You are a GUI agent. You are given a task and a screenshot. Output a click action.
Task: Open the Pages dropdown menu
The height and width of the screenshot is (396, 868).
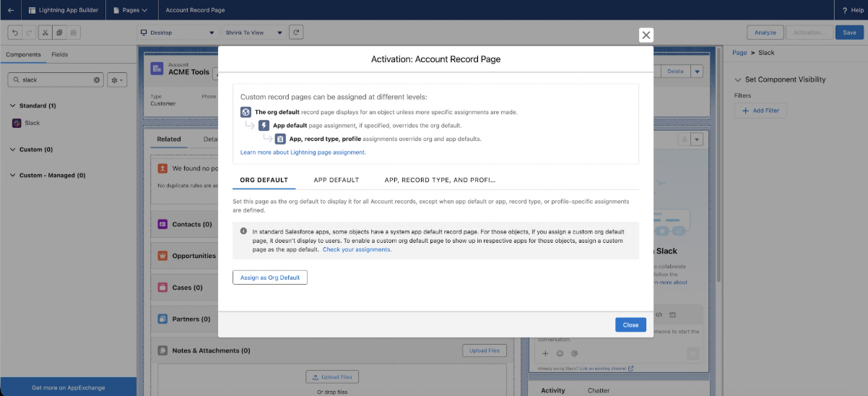pyautogui.click(x=130, y=10)
